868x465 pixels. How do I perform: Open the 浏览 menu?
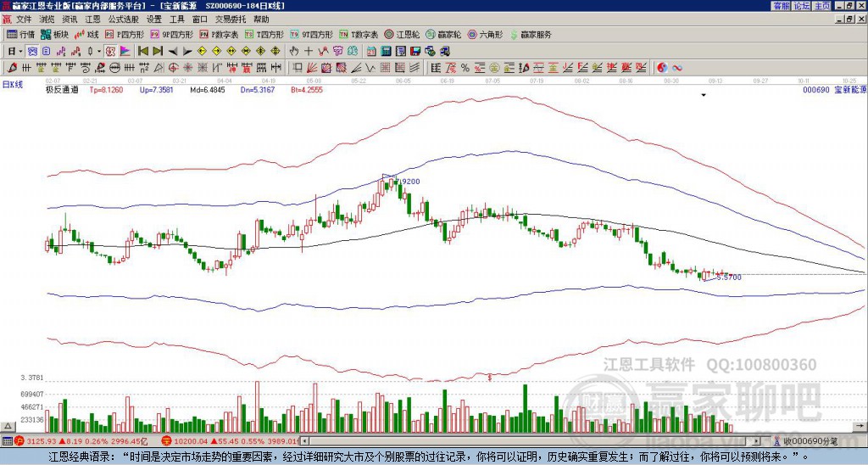47,20
